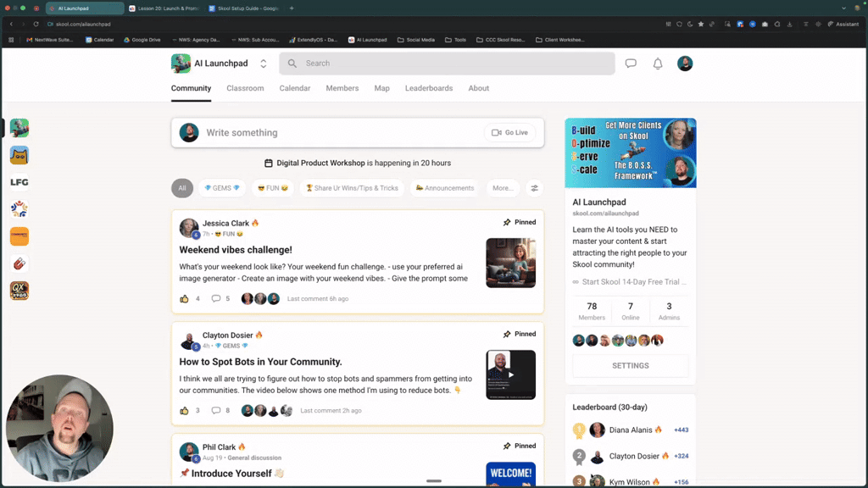Open Clayton Dosier on the leaderboard
The width and height of the screenshot is (868, 488).
634,457
